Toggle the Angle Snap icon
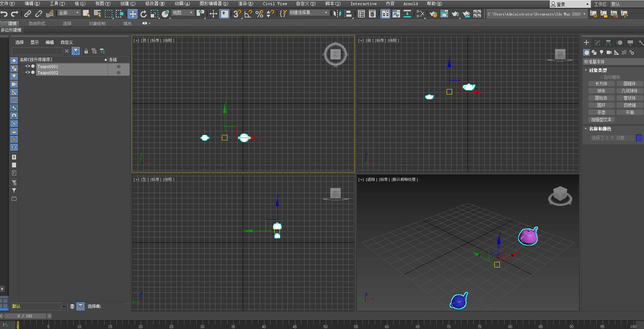Screen dimensions: 644x329 coord(248,14)
